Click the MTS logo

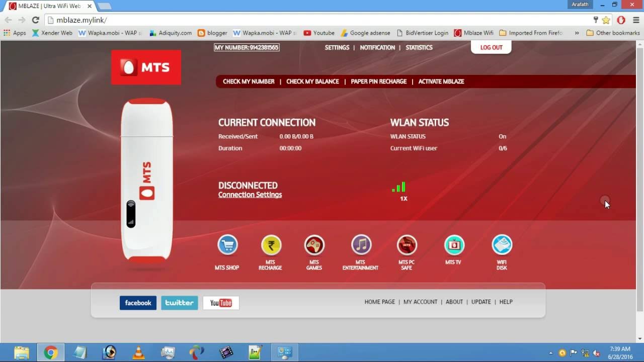coord(146,67)
